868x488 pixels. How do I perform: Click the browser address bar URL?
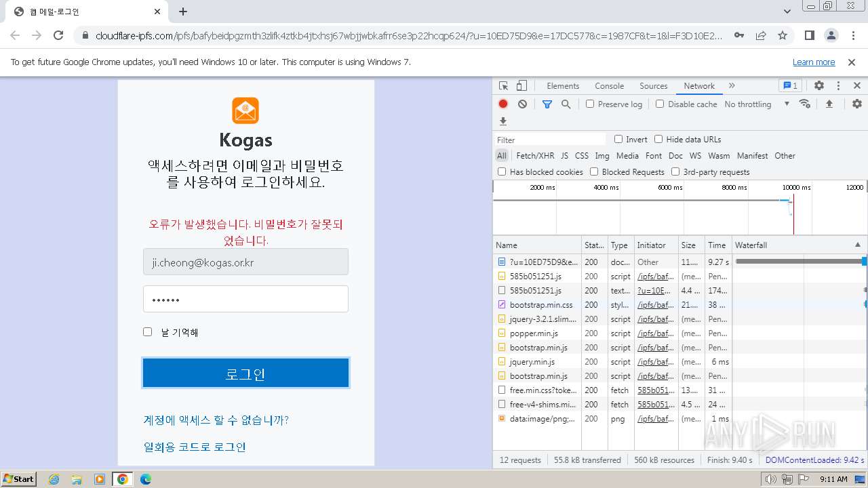click(x=409, y=35)
